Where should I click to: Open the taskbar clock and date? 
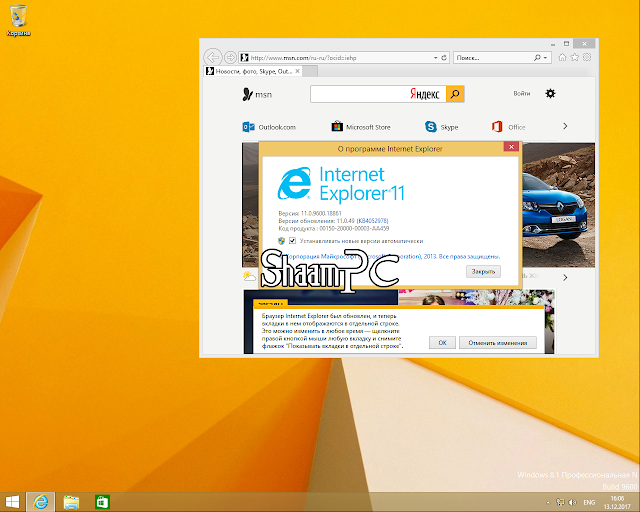[x=617, y=503]
